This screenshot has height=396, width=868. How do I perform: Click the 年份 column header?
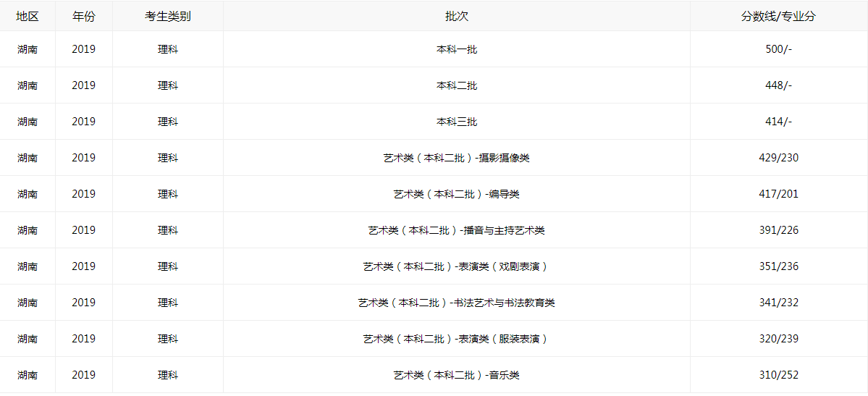pyautogui.click(x=84, y=16)
